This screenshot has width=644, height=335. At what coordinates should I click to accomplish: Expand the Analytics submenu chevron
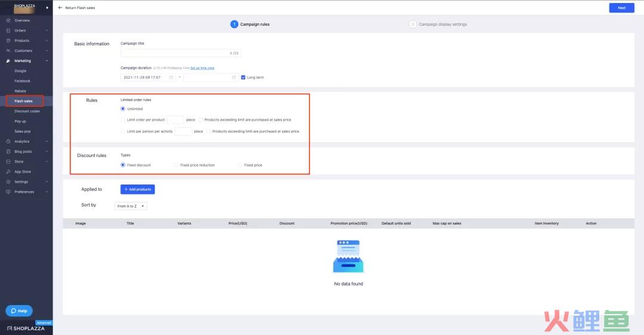[47, 141]
